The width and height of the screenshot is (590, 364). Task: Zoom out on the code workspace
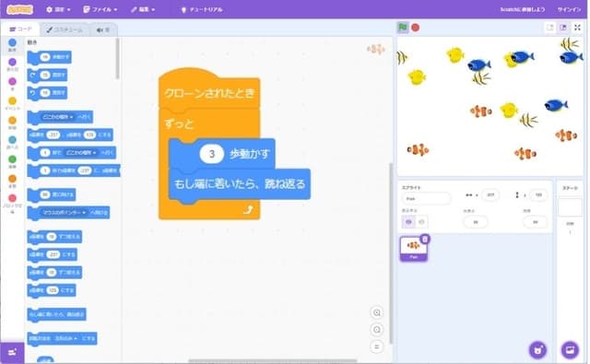click(x=377, y=330)
